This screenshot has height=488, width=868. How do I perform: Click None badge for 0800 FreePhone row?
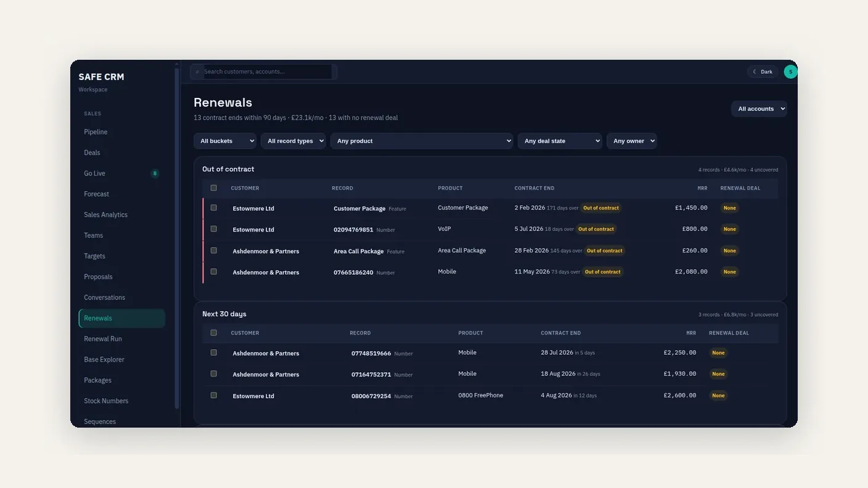(x=718, y=396)
